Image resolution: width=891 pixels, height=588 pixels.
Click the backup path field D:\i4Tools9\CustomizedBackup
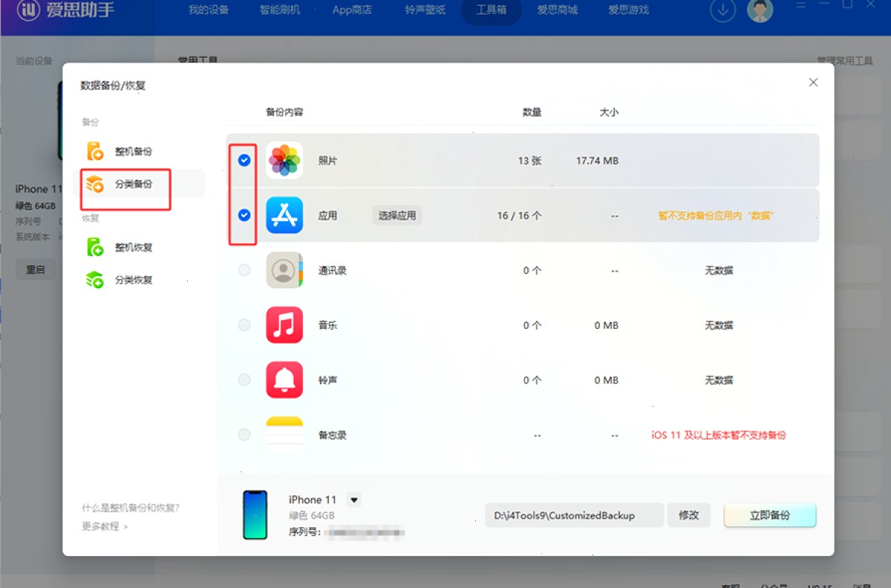575,515
